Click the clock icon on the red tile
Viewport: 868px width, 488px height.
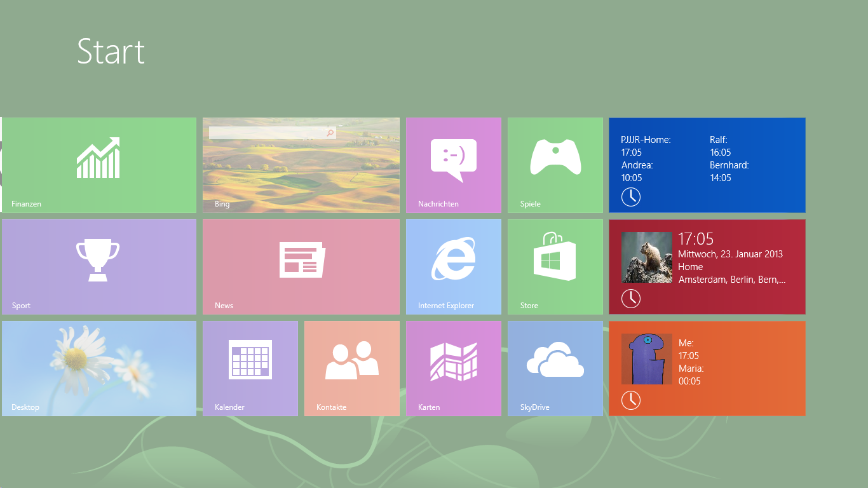click(630, 298)
